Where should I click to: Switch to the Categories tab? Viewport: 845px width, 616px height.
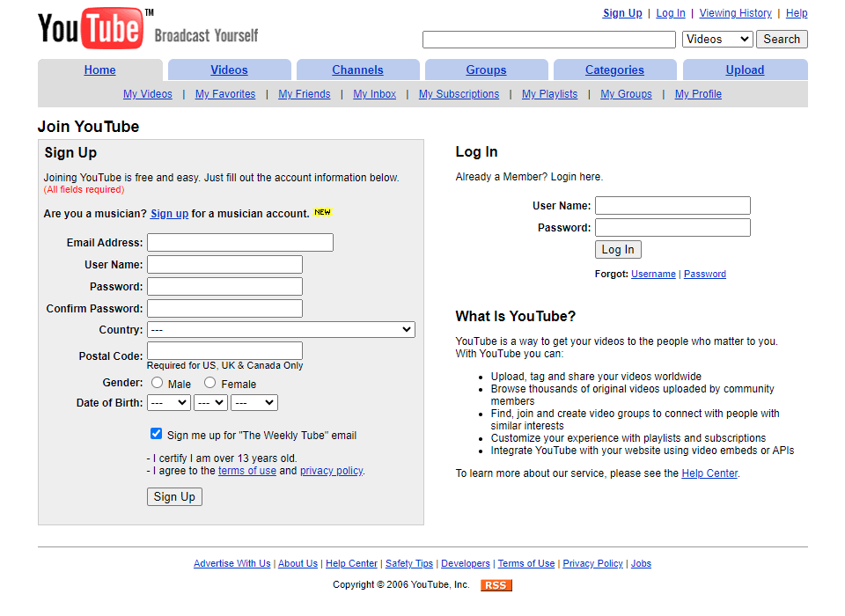(615, 70)
